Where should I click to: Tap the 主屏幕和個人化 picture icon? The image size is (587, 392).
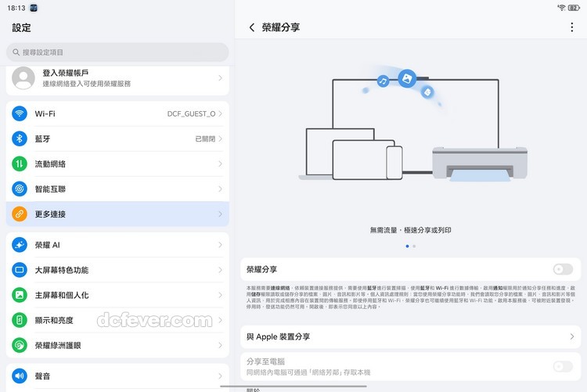coord(20,295)
